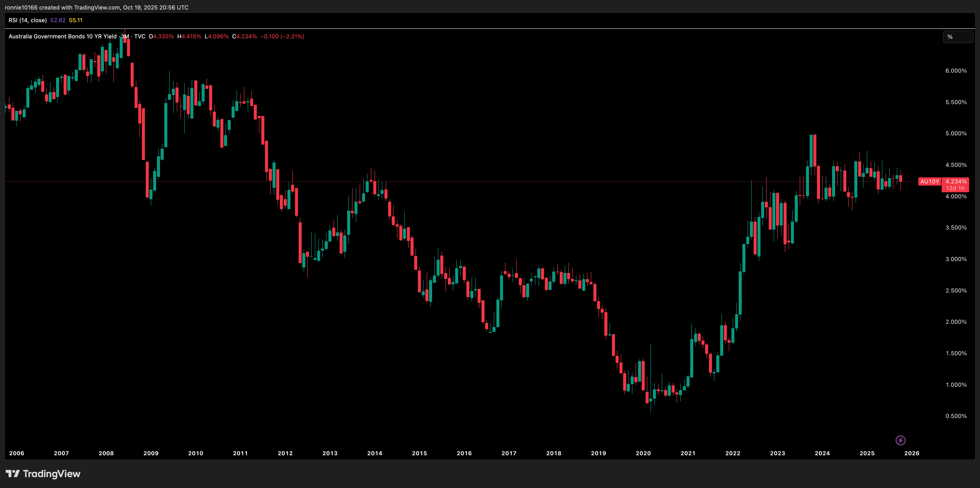The height and width of the screenshot is (488, 980).
Task: Click the 2008 year label on time axis
Action: [x=106, y=453]
